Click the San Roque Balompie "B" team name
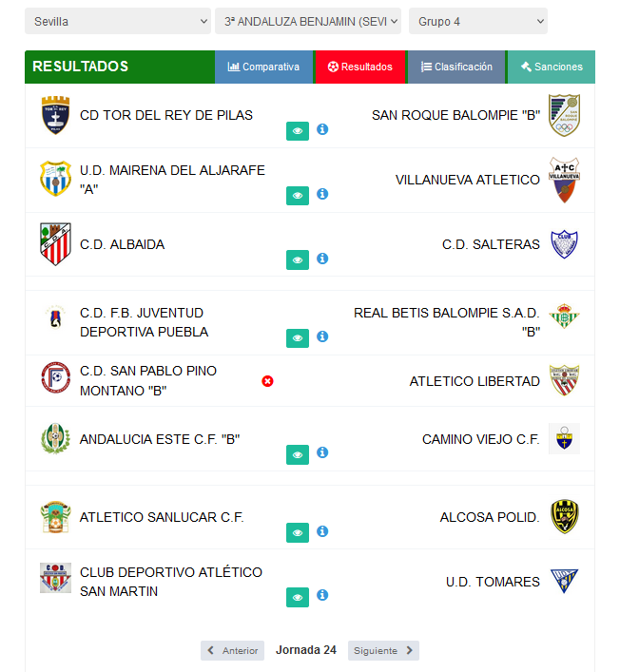 click(455, 115)
